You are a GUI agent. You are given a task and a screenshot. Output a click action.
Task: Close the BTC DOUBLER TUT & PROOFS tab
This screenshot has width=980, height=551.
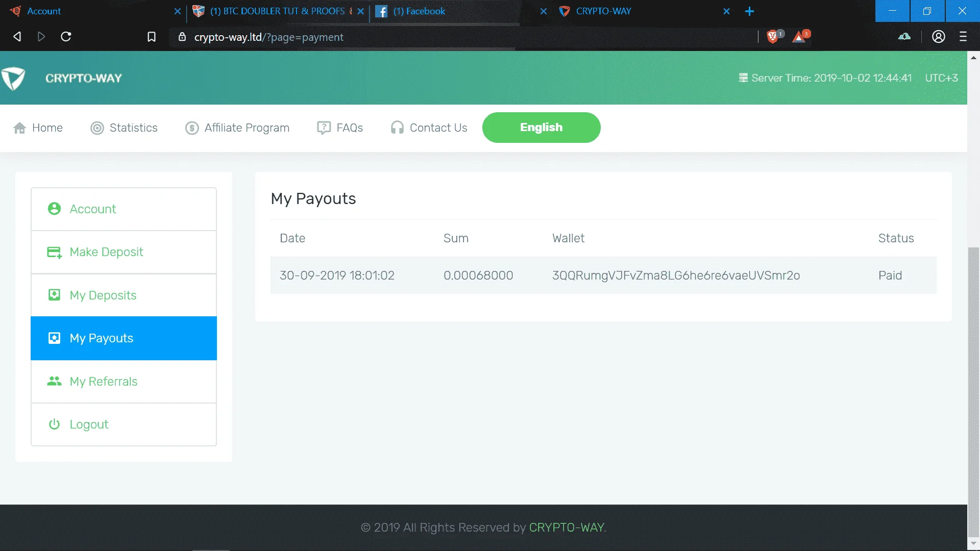pos(361,11)
